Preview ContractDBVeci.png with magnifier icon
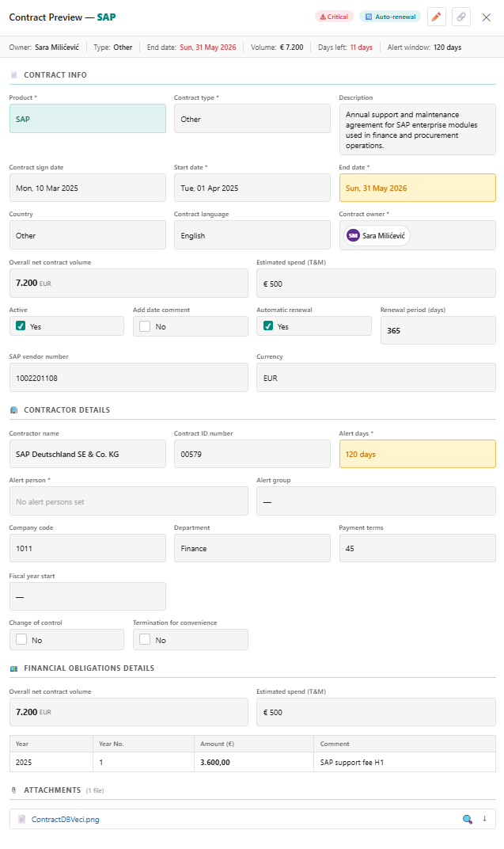 click(x=468, y=819)
